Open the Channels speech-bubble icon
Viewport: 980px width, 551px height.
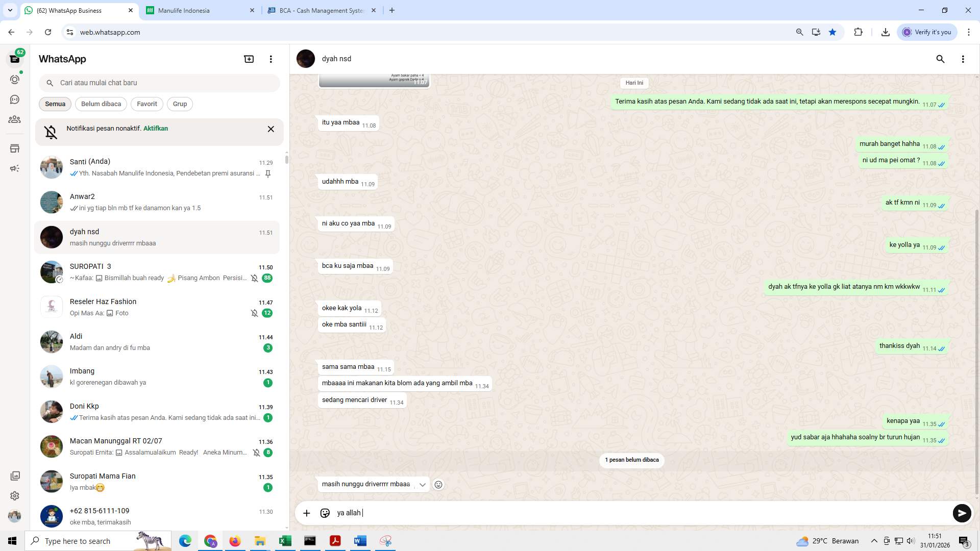(x=15, y=99)
